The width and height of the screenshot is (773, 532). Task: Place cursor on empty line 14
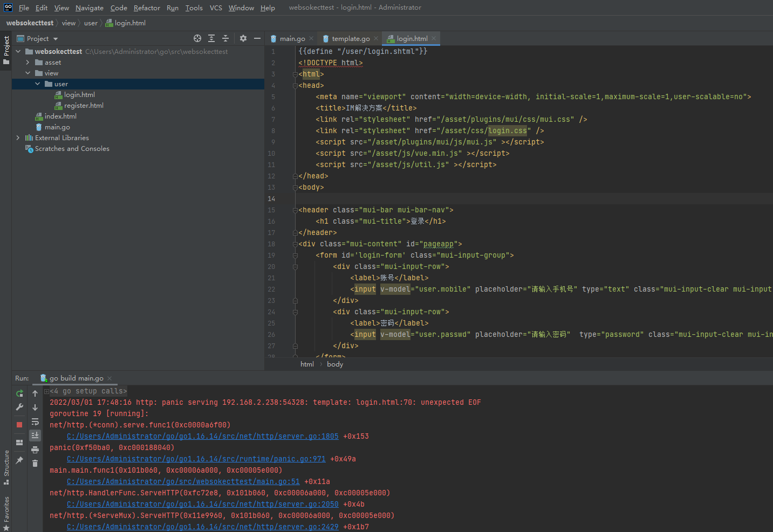534,199
